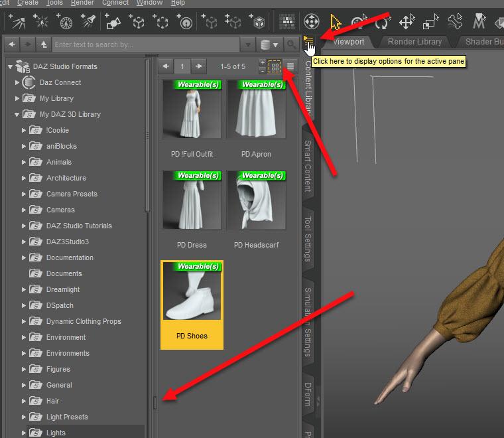The width and height of the screenshot is (504, 438).
Task: Open the Help menu
Action: [x=178, y=3]
